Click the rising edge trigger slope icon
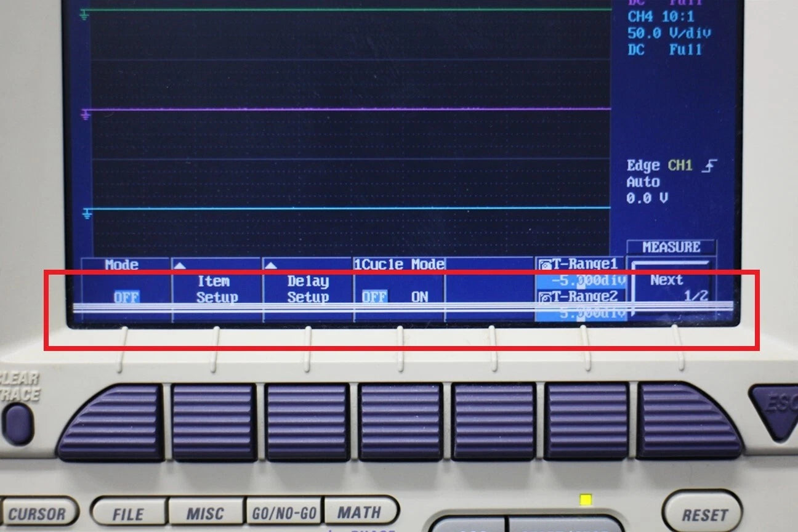This screenshot has width=798, height=532. [711, 166]
